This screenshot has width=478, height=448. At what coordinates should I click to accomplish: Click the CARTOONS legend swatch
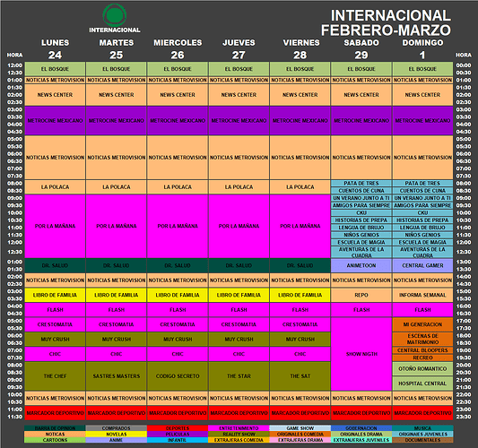coord(56,440)
